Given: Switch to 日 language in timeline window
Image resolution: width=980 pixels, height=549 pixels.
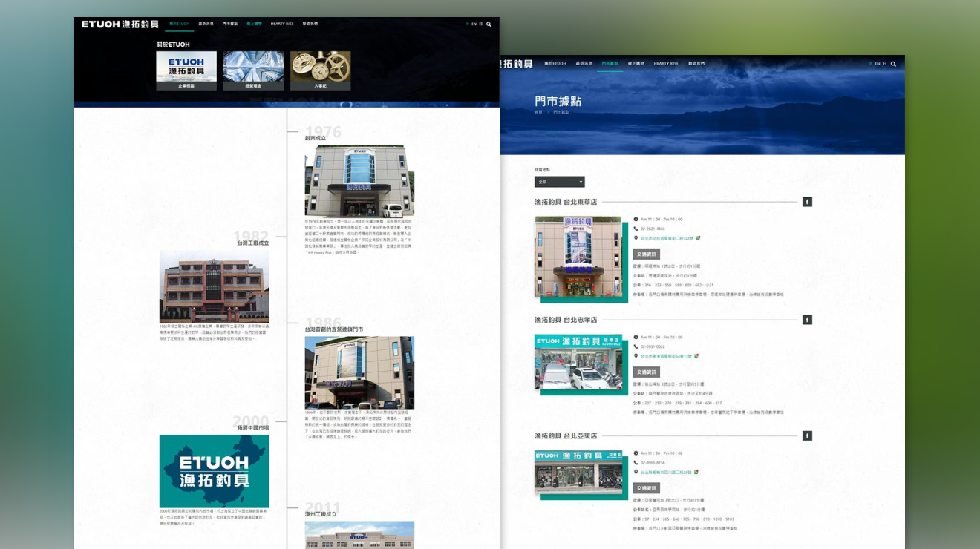Looking at the screenshot, I should 481,24.
